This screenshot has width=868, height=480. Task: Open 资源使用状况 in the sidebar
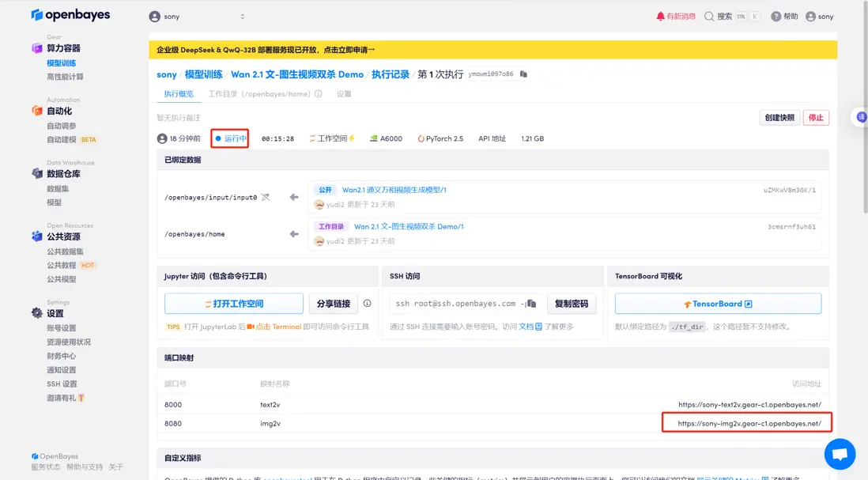click(x=69, y=342)
